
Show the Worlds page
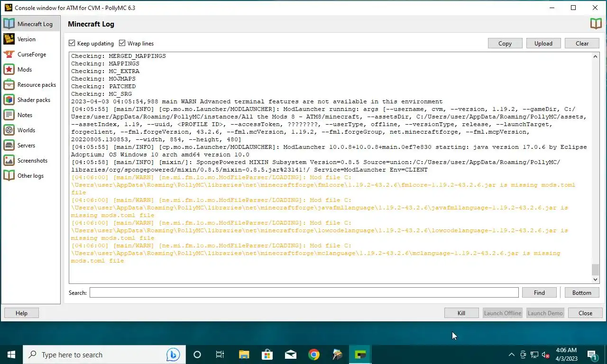pos(31,130)
